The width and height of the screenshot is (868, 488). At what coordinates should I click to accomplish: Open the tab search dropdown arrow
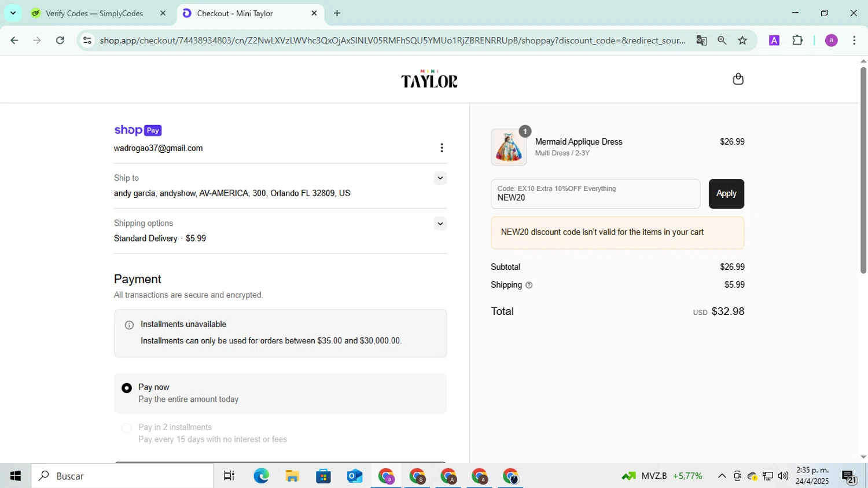pos(13,13)
